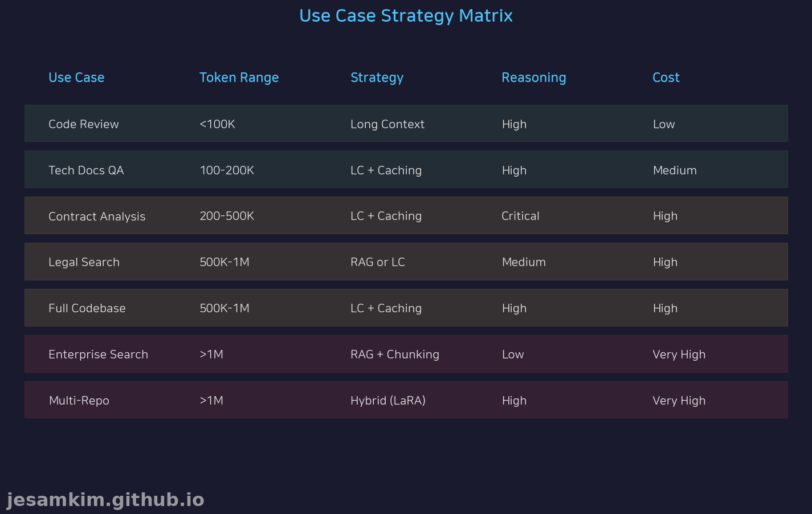This screenshot has height=514, width=812.
Task: Click the Use Case column header
Action: pyautogui.click(x=76, y=77)
